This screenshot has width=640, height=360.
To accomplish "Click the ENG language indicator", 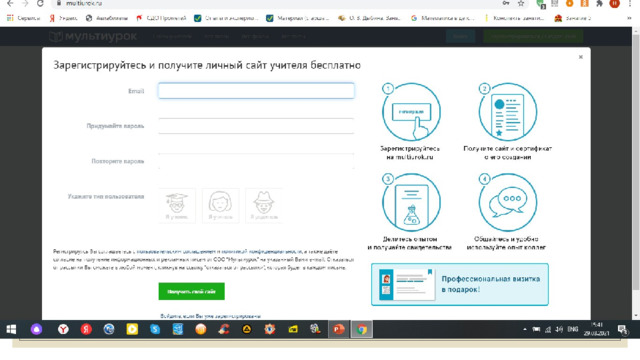I will [573, 329].
